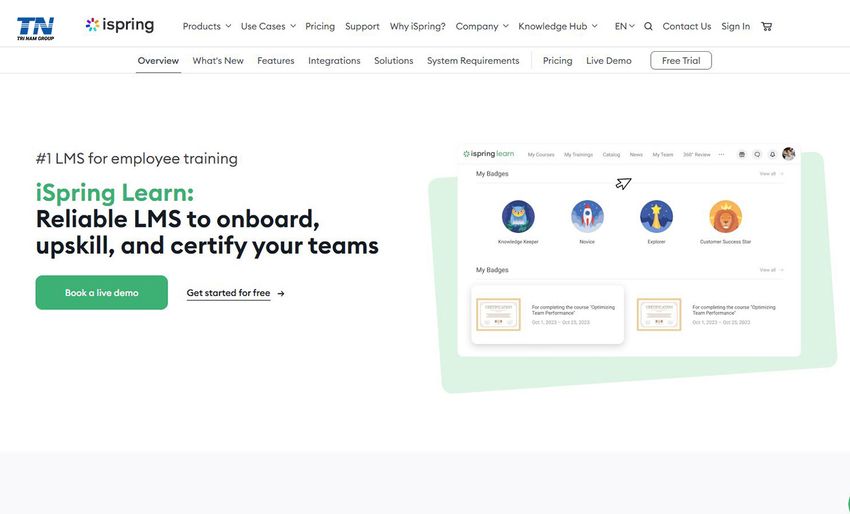
Task: Click the Explorer star badge
Action: (x=656, y=216)
